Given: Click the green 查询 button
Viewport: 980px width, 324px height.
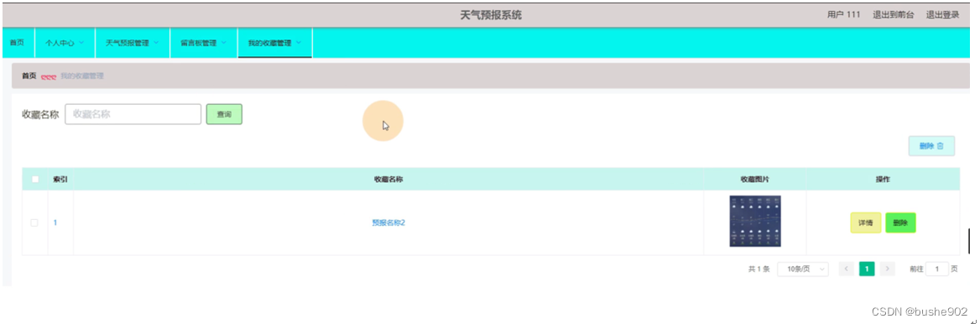Looking at the screenshot, I should click(224, 114).
